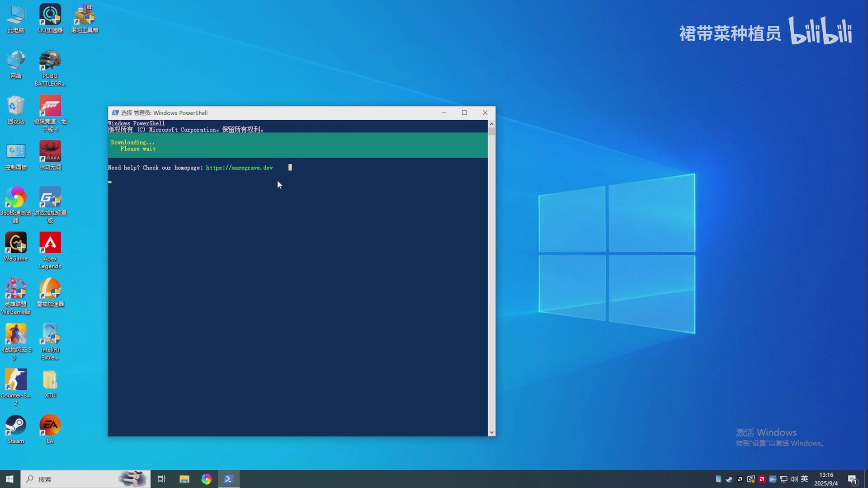The width and height of the screenshot is (868, 488).
Task: Click the Windows Start button
Action: click(x=10, y=479)
